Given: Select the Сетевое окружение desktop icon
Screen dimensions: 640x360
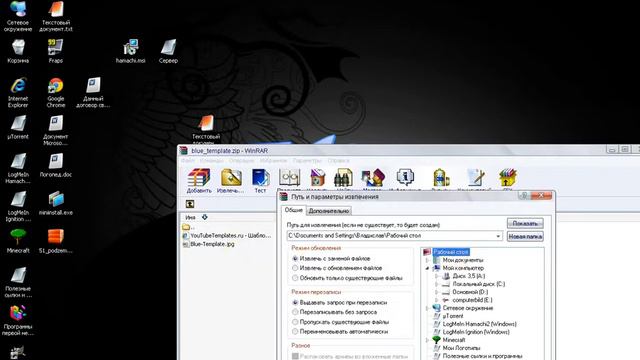Looking at the screenshot, I should 18,16.
